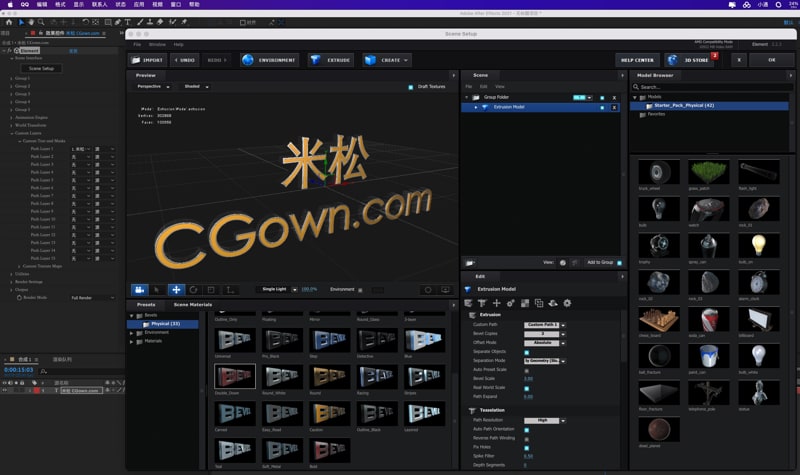The image size is (800, 475).
Task: Click the UNDO button
Action: (185, 60)
